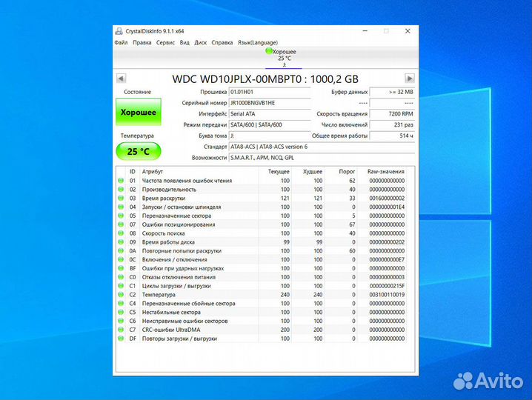Image resolution: width=532 pixels, height=400 pixels.
Task: Click status dot for attribute C1 load/unload cycles
Action: coord(121,286)
